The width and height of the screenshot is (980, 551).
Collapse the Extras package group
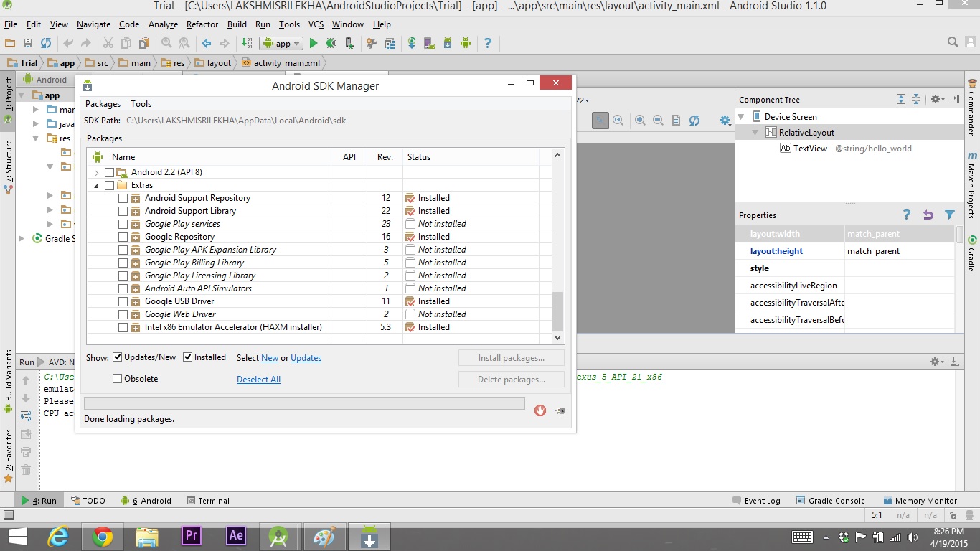tap(97, 185)
